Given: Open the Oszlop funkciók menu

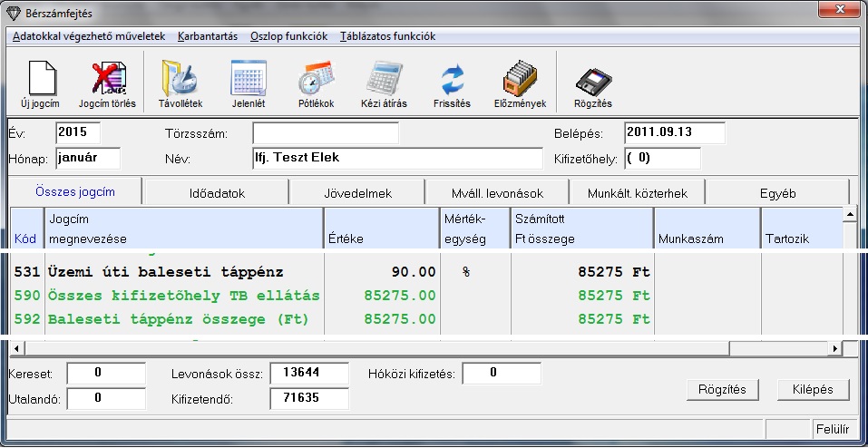Looking at the screenshot, I should [x=288, y=36].
